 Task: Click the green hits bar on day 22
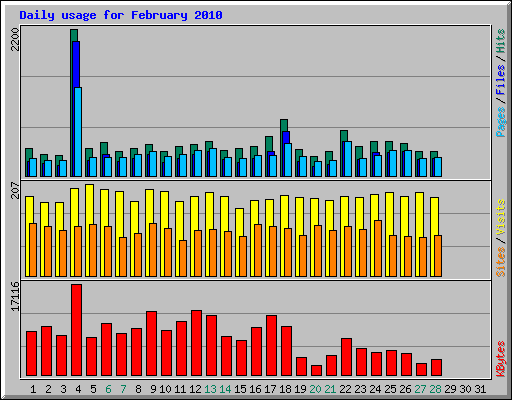[x=344, y=135]
